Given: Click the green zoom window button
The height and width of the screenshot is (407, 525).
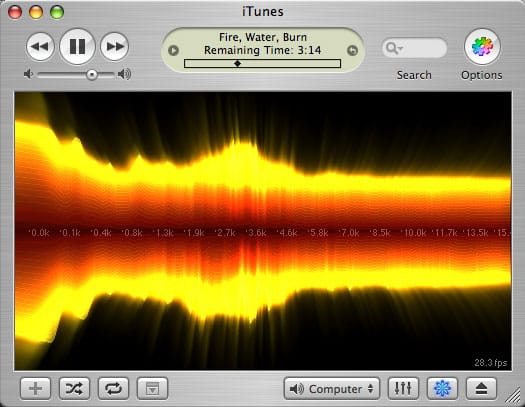Looking at the screenshot, I should coord(57,12).
